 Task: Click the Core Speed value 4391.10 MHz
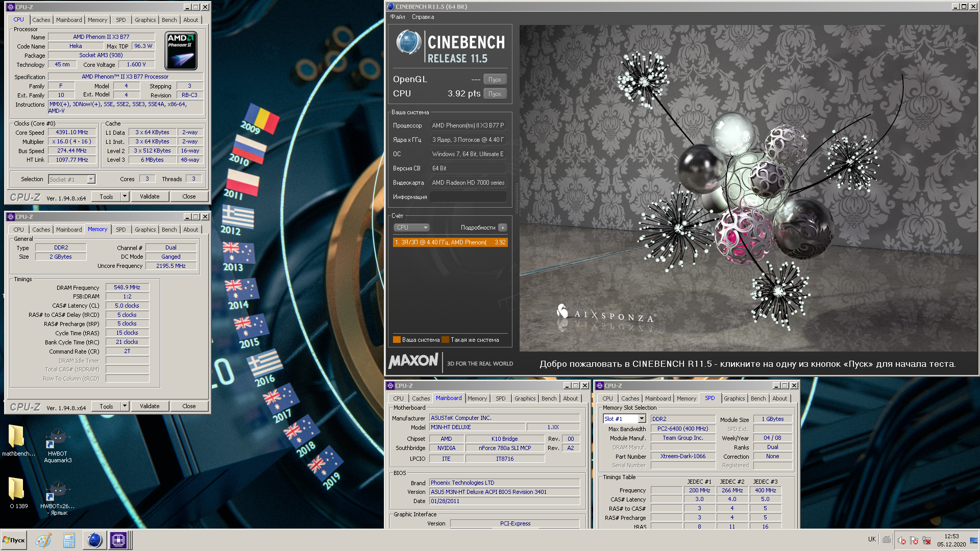pyautogui.click(x=72, y=132)
